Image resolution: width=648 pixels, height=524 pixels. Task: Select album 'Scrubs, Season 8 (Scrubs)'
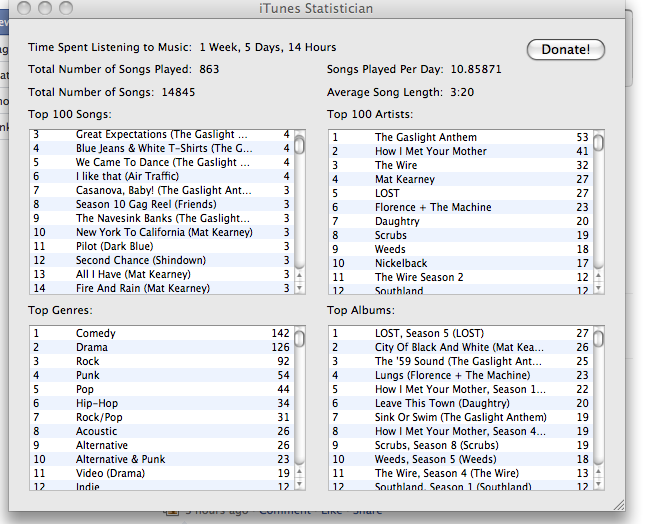pos(461,445)
